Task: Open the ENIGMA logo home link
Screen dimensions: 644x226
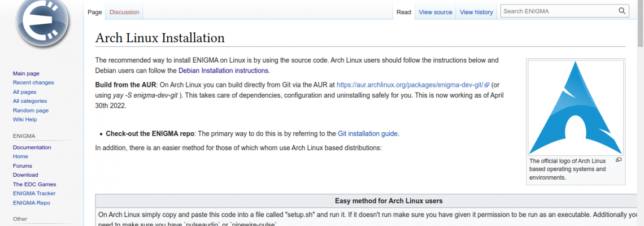Action: pos(41,23)
